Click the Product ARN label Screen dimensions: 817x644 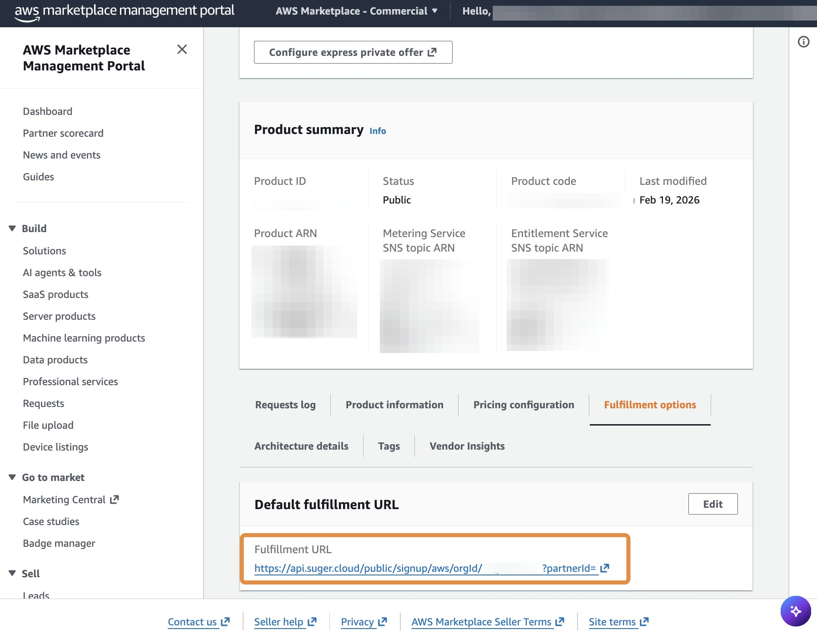coord(285,233)
